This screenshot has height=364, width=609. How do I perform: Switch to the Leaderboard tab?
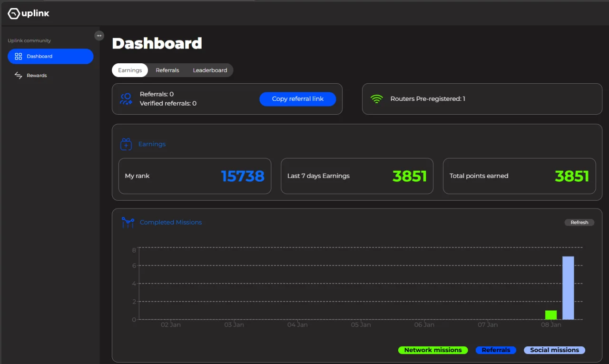pyautogui.click(x=210, y=70)
